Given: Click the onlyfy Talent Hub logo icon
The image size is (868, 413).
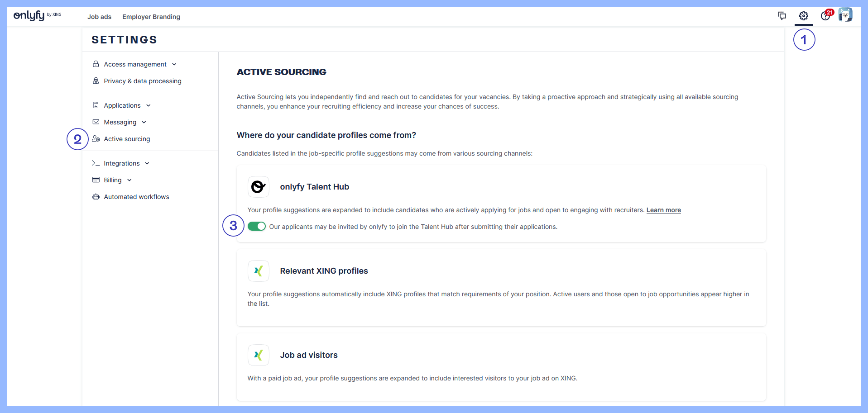Looking at the screenshot, I should 258,186.
